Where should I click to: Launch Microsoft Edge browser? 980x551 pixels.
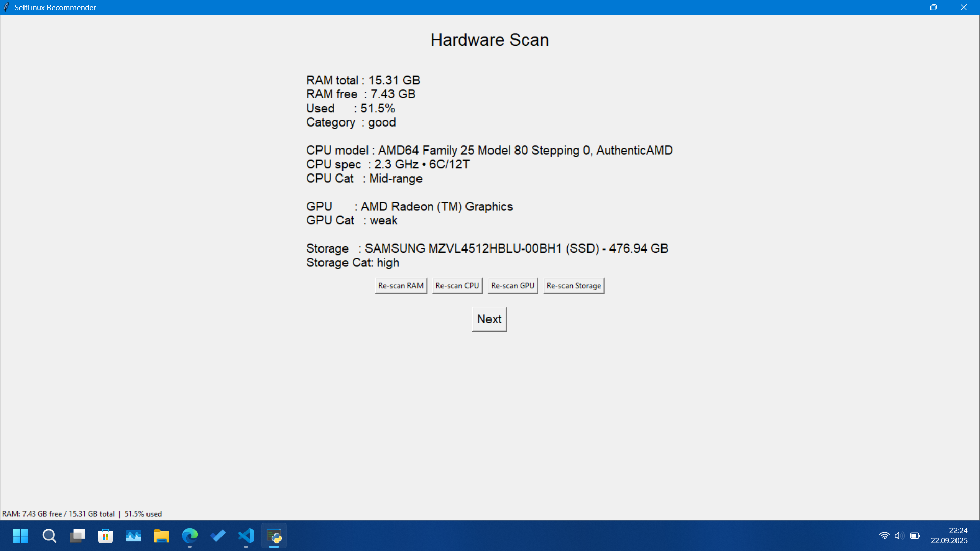189,536
